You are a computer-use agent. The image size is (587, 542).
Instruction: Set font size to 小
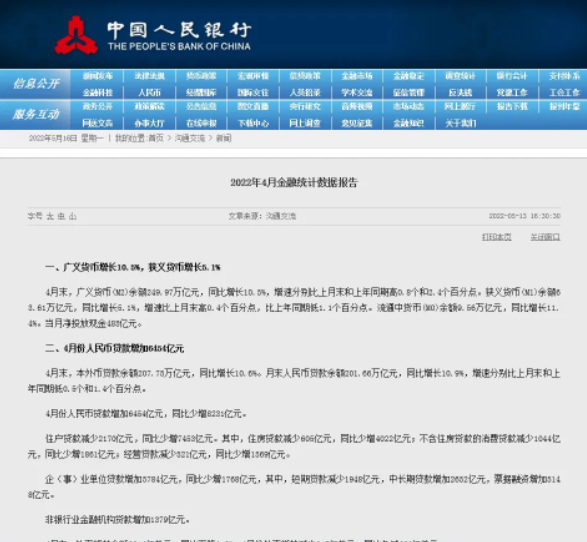click(73, 216)
